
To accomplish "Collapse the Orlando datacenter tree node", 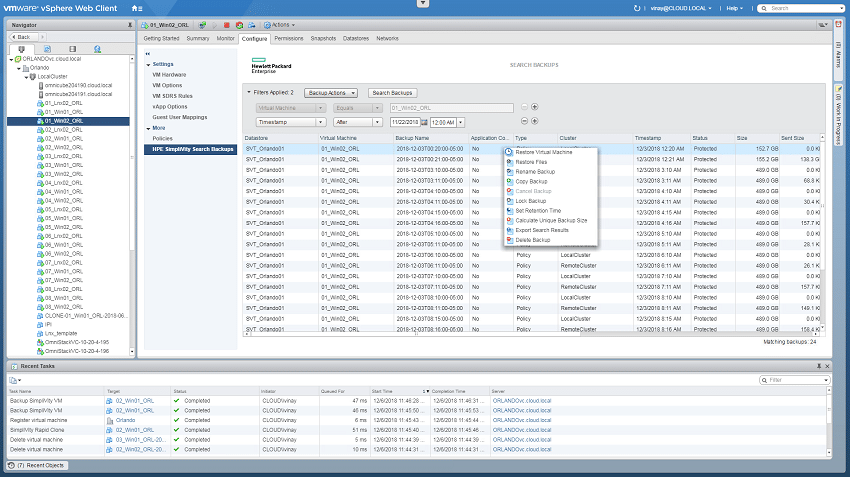I will point(19,68).
